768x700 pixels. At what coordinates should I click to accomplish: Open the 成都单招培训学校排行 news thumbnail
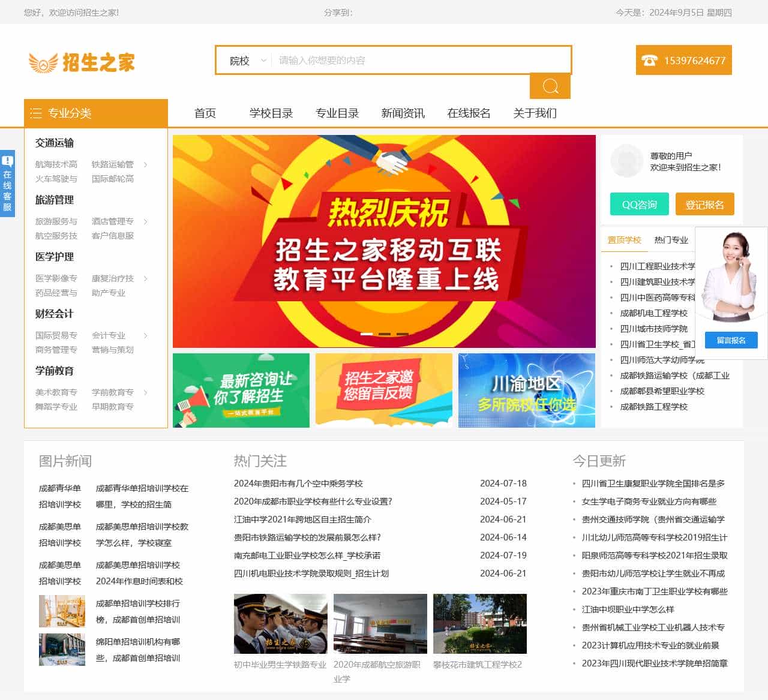pyautogui.click(x=62, y=611)
